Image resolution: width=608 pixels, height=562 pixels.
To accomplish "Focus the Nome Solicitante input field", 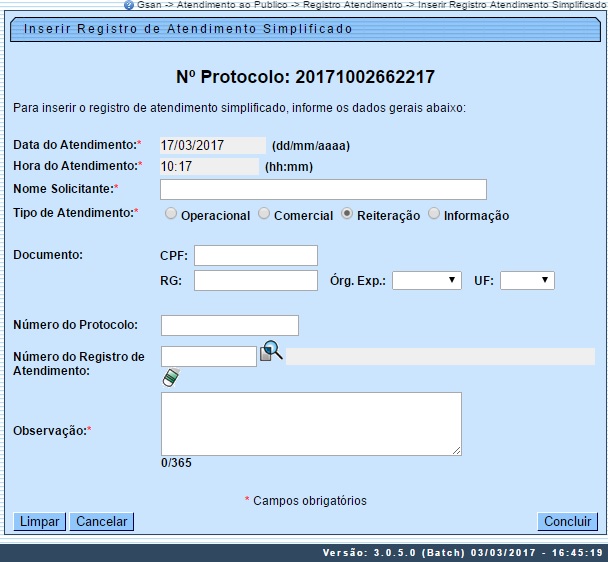I will pyautogui.click(x=323, y=189).
